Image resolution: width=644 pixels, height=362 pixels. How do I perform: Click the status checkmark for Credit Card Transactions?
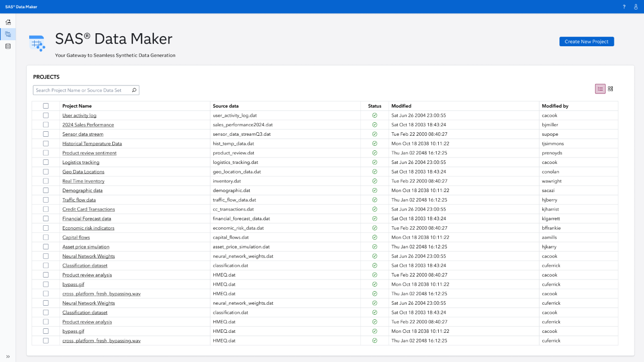coord(375,209)
